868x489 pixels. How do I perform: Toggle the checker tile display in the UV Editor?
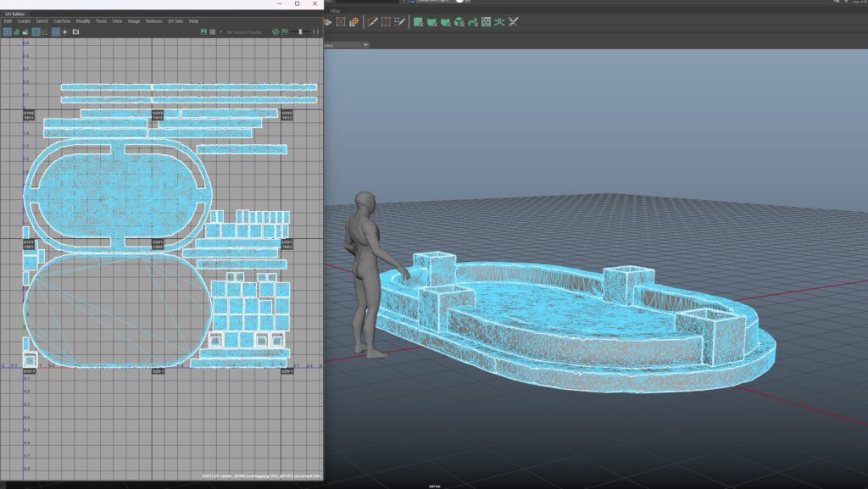click(x=213, y=31)
